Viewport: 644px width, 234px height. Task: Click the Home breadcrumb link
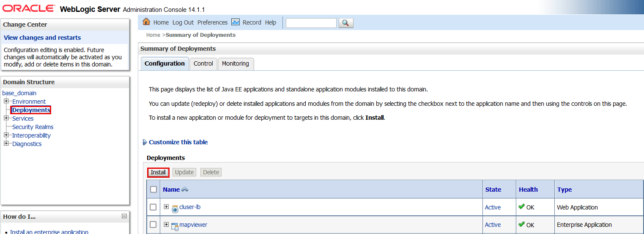pyautogui.click(x=153, y=35)
